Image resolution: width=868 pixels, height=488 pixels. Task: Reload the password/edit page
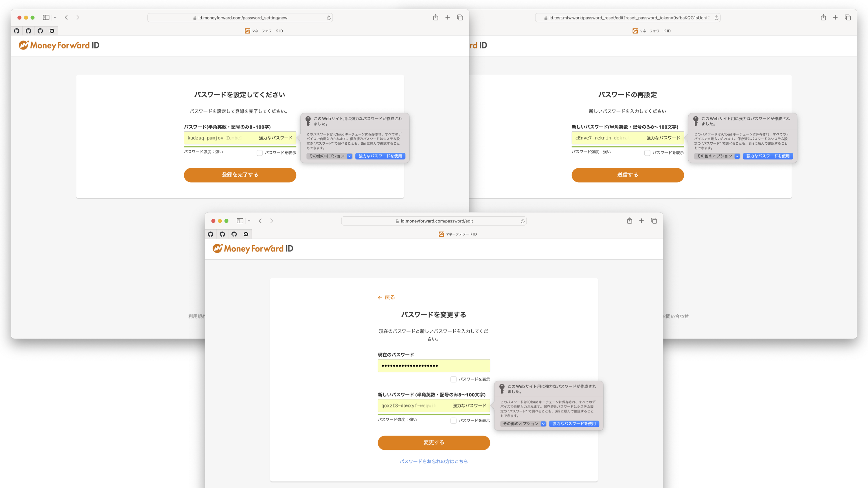[x=522, y=221]
